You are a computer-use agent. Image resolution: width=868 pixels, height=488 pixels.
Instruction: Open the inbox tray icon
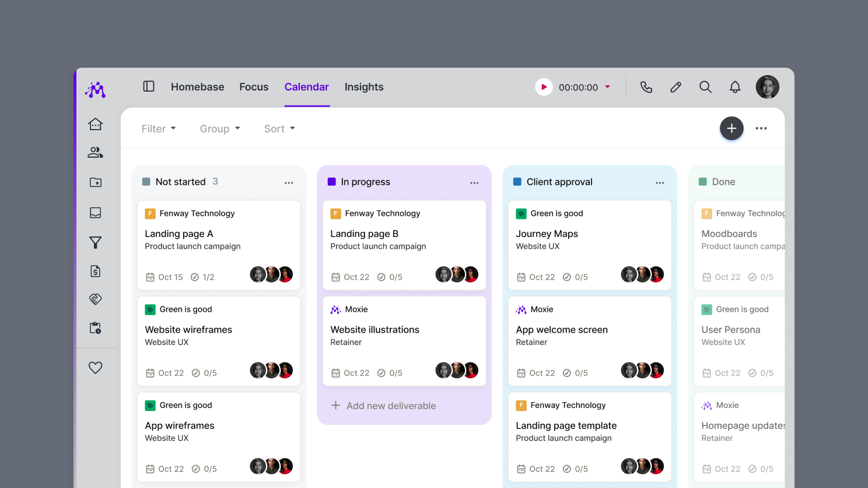(x=96, y=212)
